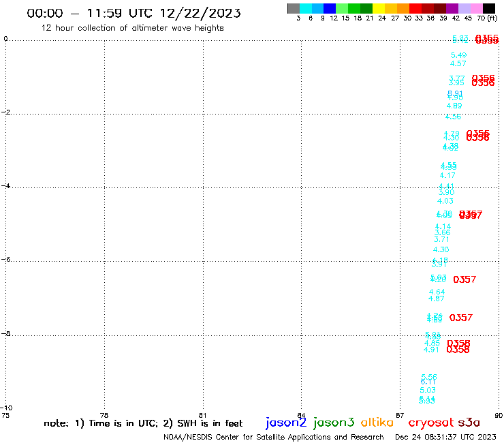Select the wave height reading '4.56'

pos(453,117)
